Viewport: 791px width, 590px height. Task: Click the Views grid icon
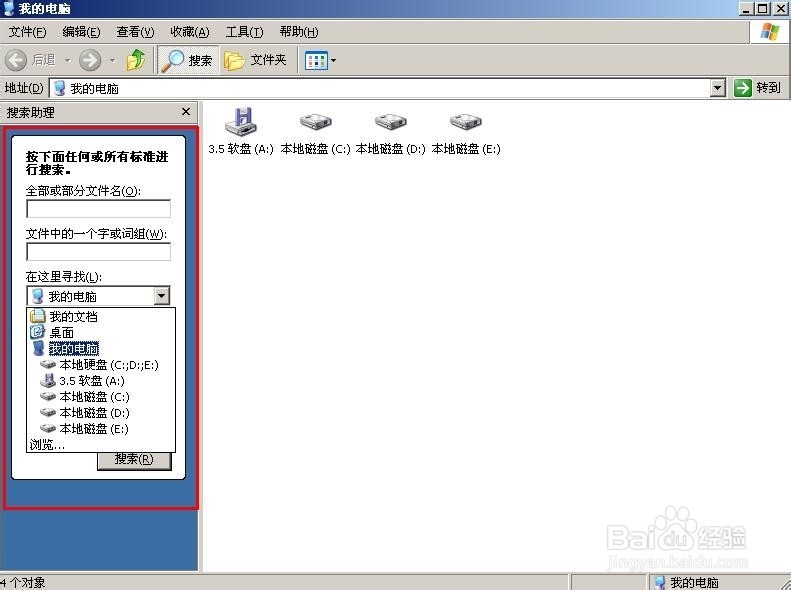coord(316,61)
